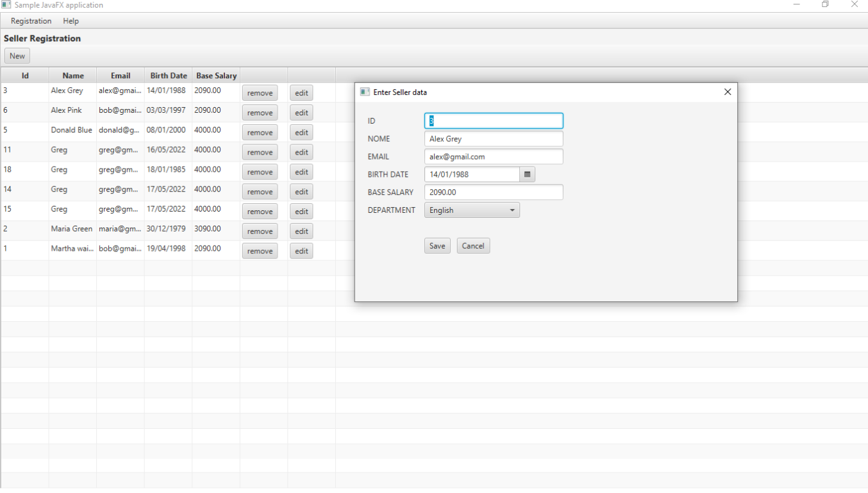Viewport: 868px width, 493px height.
Task: Remove the Maria Green record
Action: coord(260,231)
